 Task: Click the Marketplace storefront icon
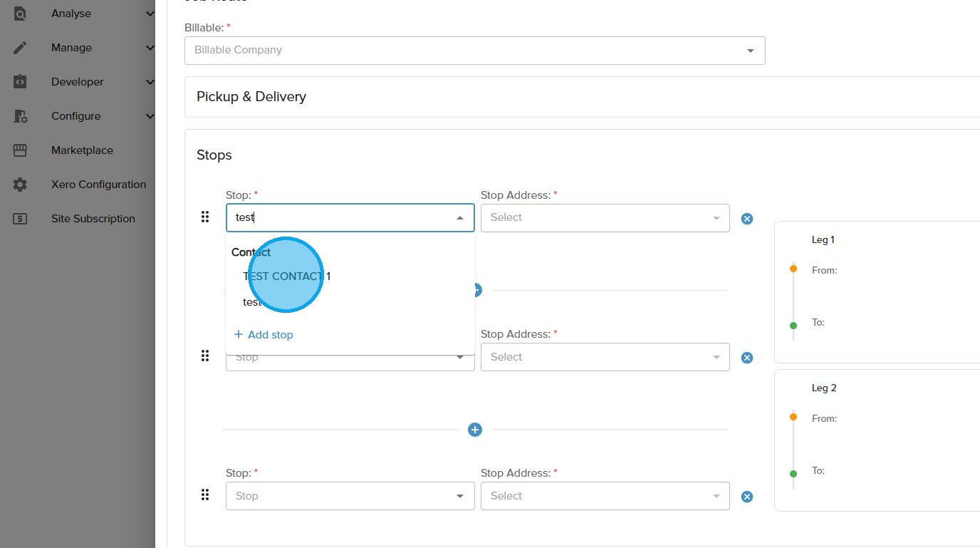tap(20, 150)
